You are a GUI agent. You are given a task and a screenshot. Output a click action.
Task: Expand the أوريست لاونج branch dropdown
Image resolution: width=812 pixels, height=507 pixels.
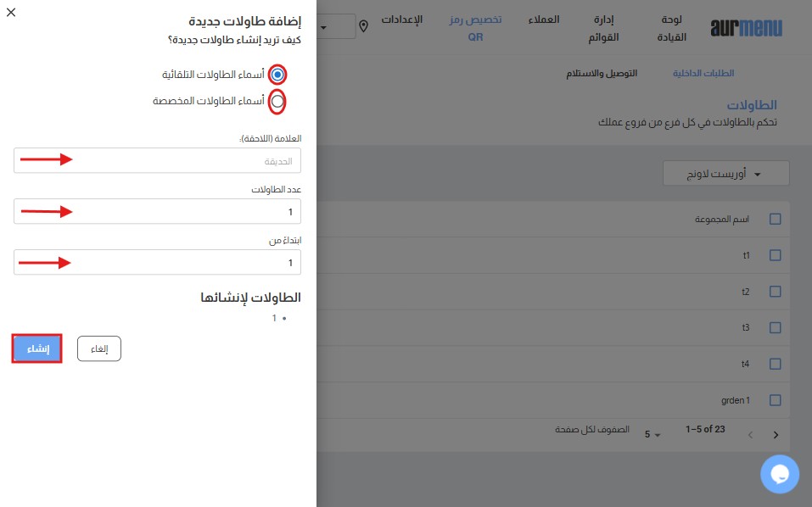[x=726, y=174]
